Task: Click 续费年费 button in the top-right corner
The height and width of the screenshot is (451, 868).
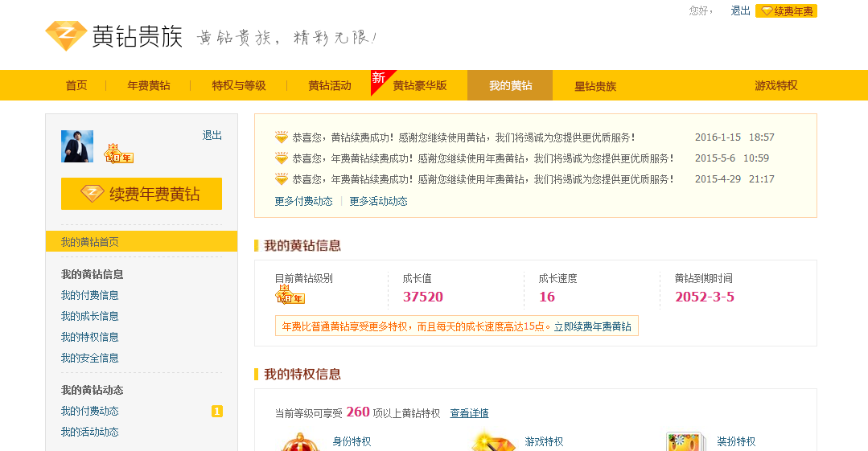Action: coord(786,11)
